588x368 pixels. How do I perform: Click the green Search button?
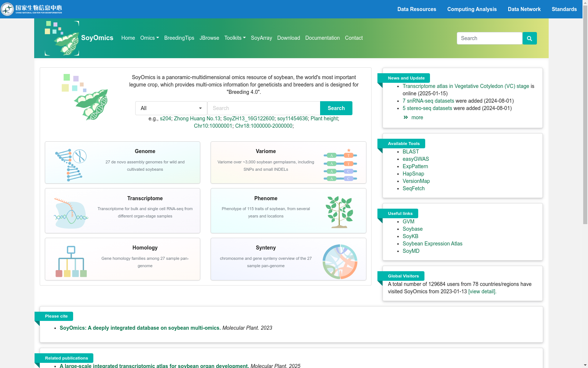pyautogui.click(x=336, y=108)
